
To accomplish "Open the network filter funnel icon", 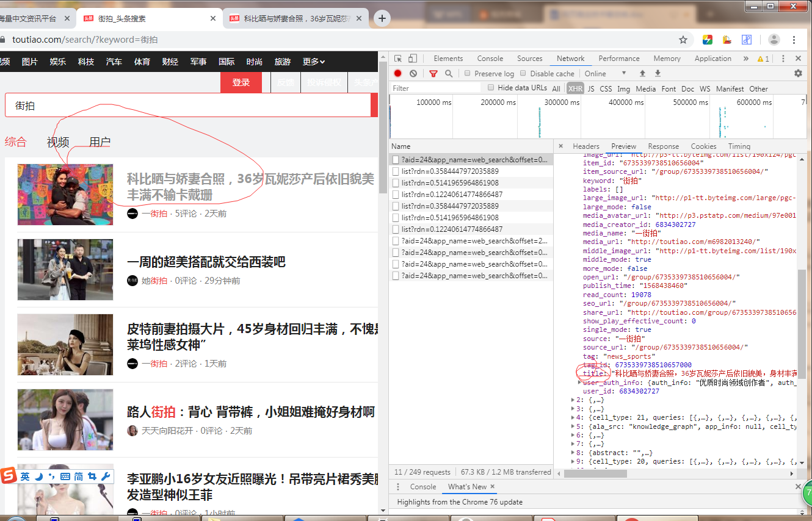I will pos(433,73).
